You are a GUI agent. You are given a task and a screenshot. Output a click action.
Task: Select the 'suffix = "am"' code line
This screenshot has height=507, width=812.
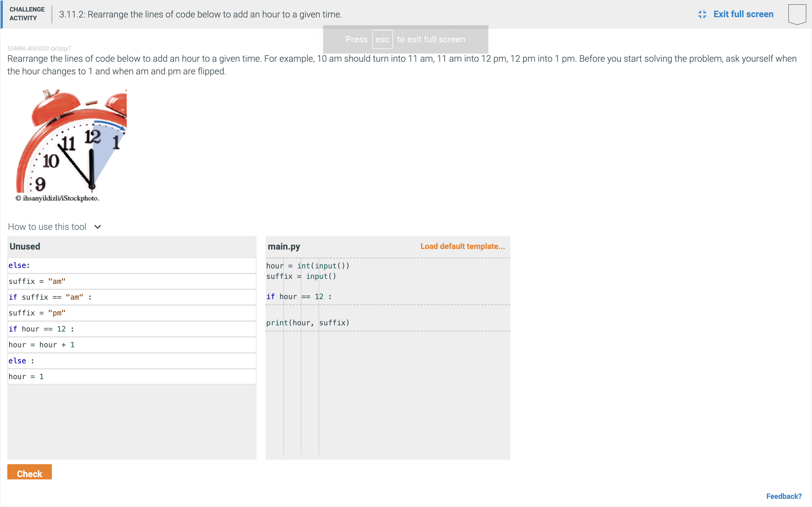click(x=132, y=281)
